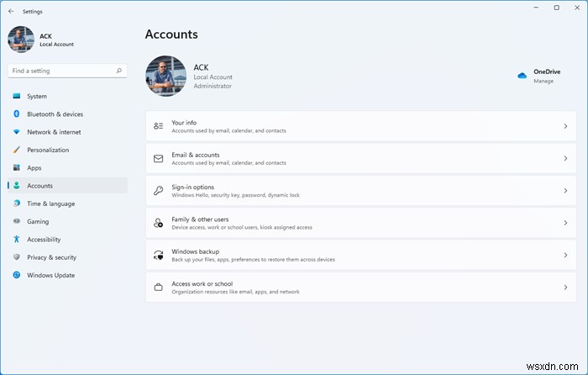The width and height of the screenshot is (588, 375).
Task: Open System settings category
Action: tap(67, 96)
